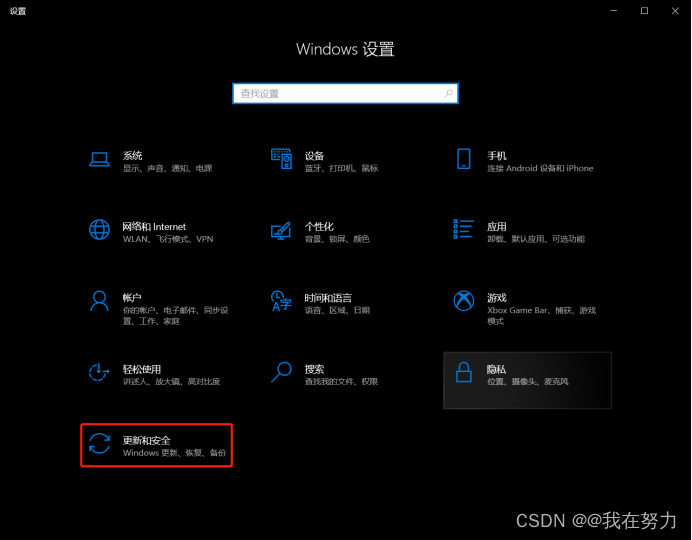Open the 网络和 Internet globe icon

[99, 229]
